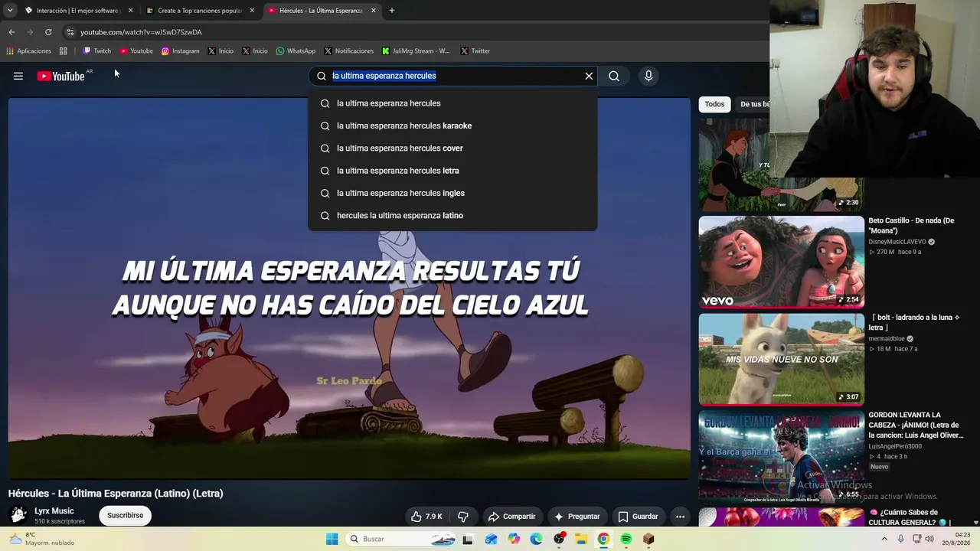Image resolution: width=980 pixels, height=551 pixels.
Task: Open Spotify from the taskbar
Action: (626, 539)
